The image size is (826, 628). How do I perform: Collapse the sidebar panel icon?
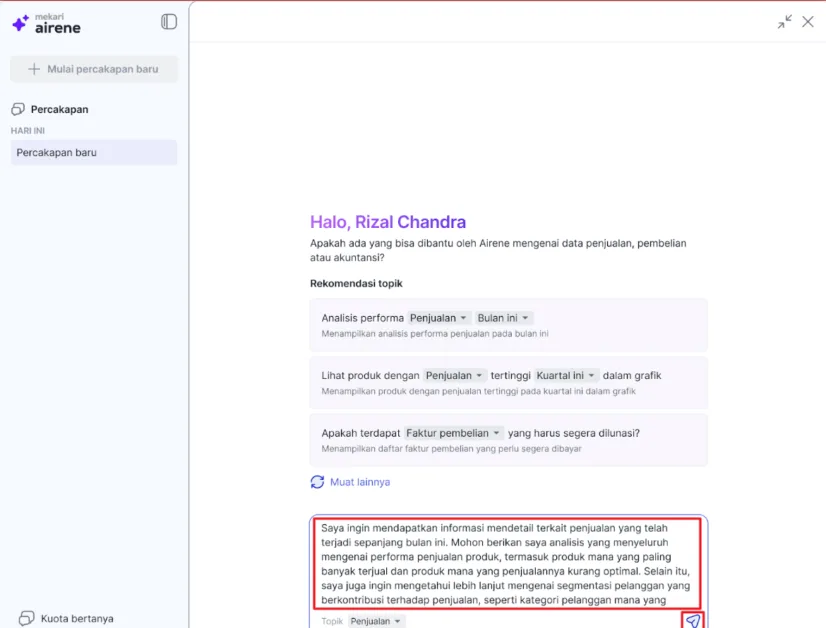169,22
